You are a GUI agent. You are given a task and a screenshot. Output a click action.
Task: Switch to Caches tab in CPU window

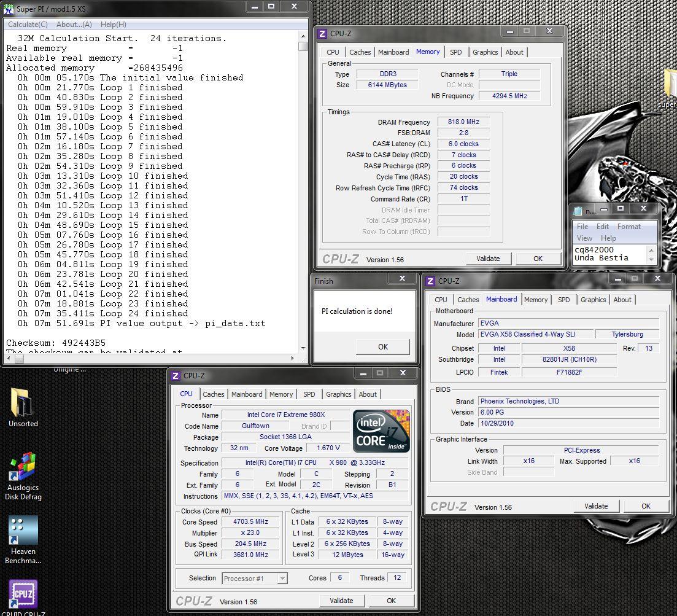[214, 394]
